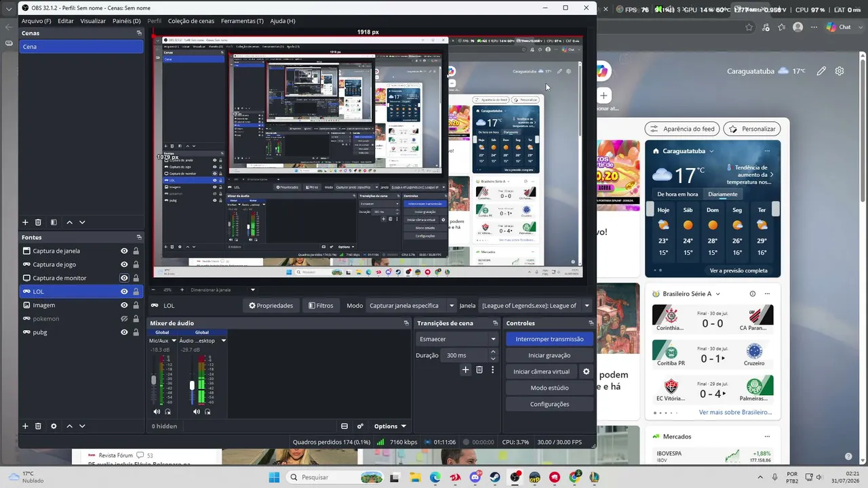Image resolution: width=868 pixels, height=488 pixels.
Task: Mute the Desktop audio channel speaker icon
Action: coord(196,411)
